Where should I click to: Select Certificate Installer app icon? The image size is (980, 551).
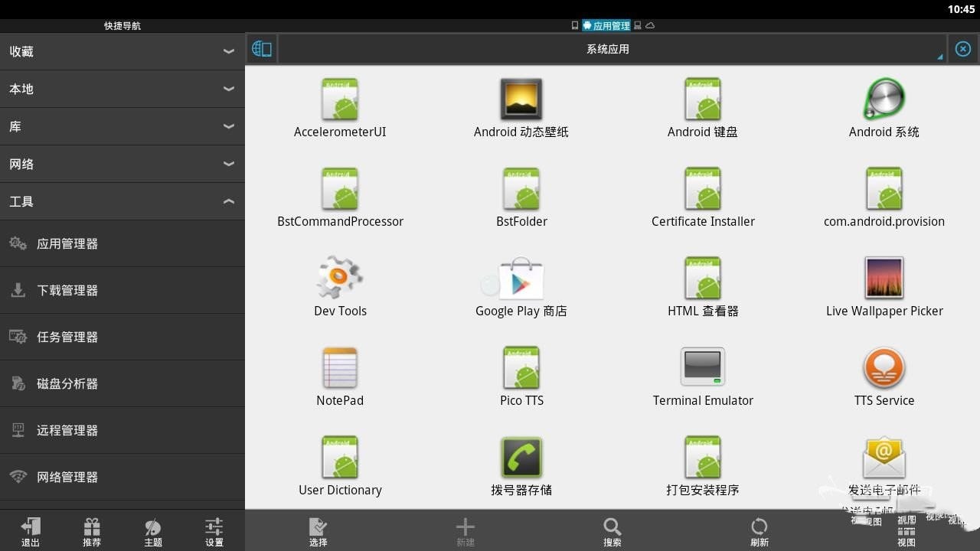tap(703, 189)
